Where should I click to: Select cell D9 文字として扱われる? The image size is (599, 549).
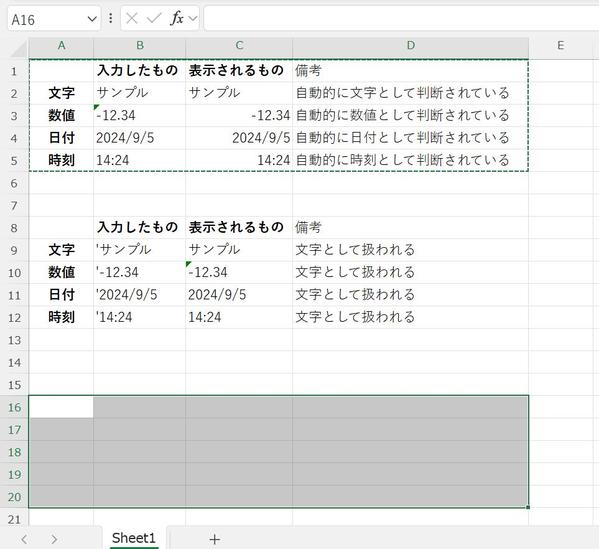[411, 250]
